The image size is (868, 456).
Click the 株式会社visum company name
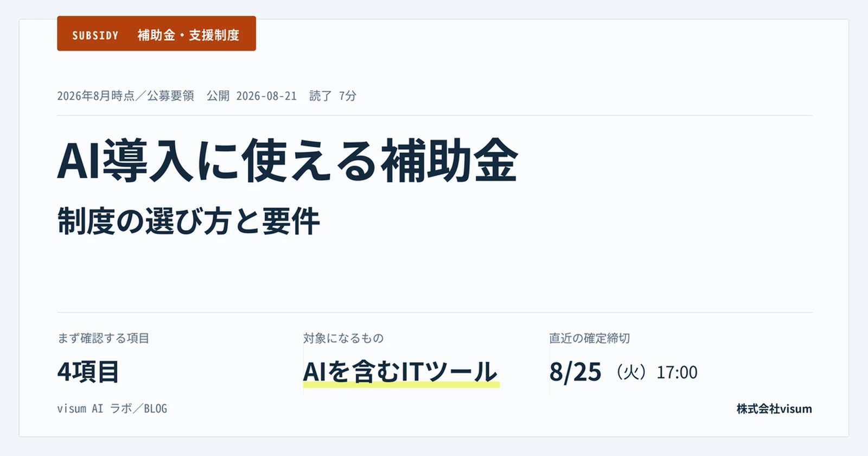(774, 409)
